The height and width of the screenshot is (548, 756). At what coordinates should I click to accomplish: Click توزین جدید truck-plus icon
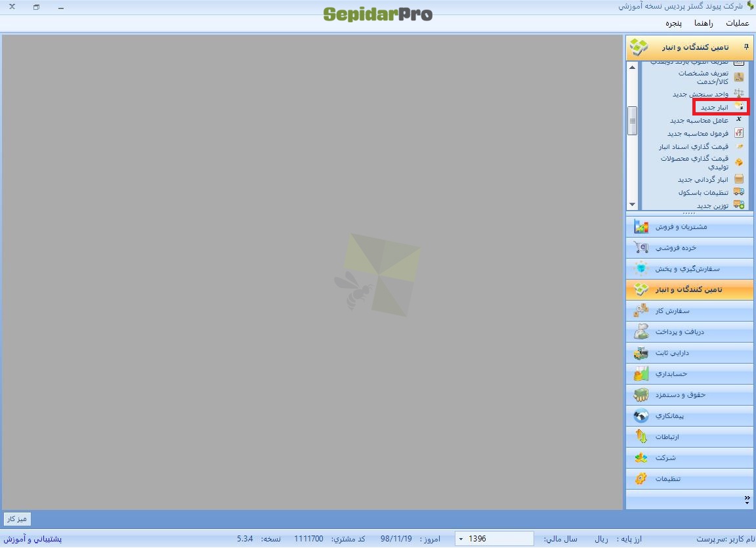point(739,205)
